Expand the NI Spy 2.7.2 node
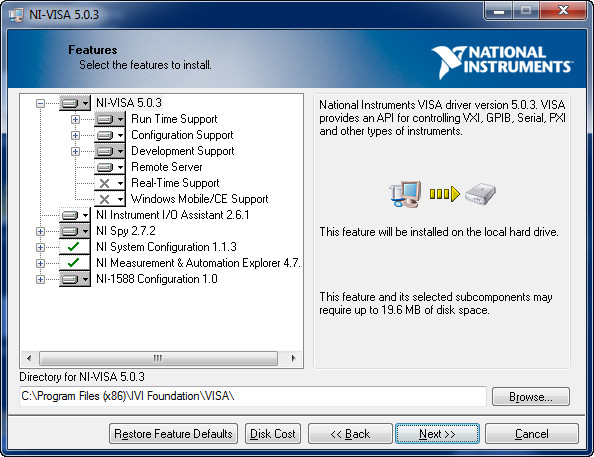Viewport: 594px width, 457px height. point(40,231)
